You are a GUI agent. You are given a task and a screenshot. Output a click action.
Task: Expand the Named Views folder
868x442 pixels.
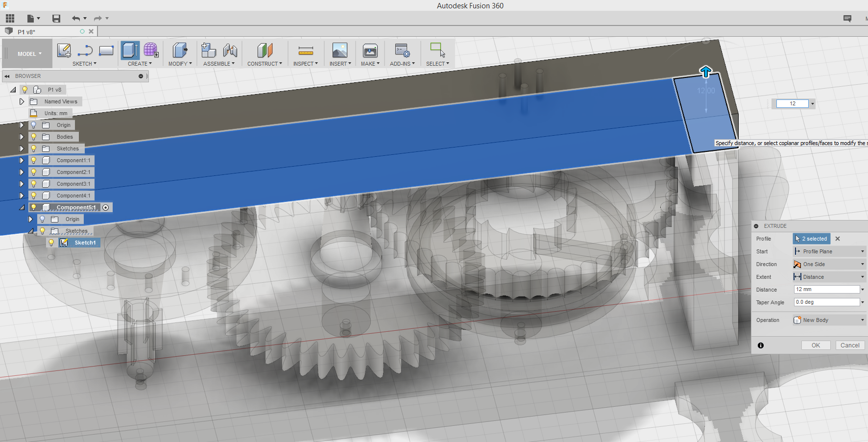(x=22, y=101)
